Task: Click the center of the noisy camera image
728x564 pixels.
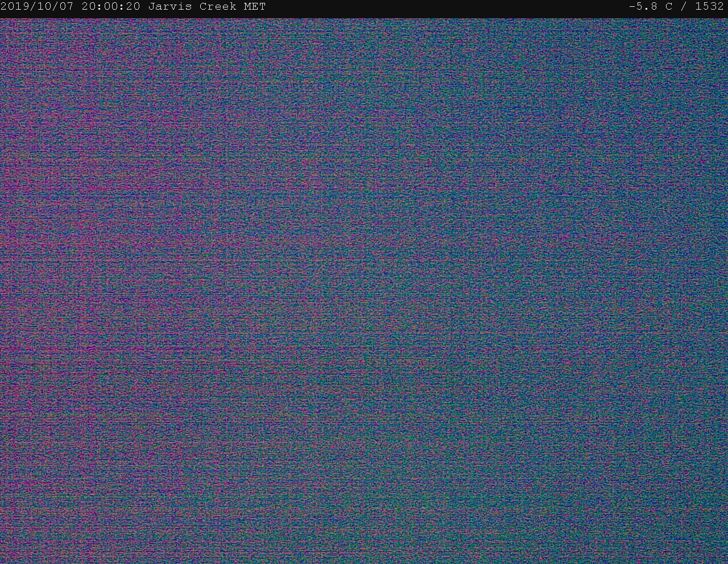Action: 364,291
